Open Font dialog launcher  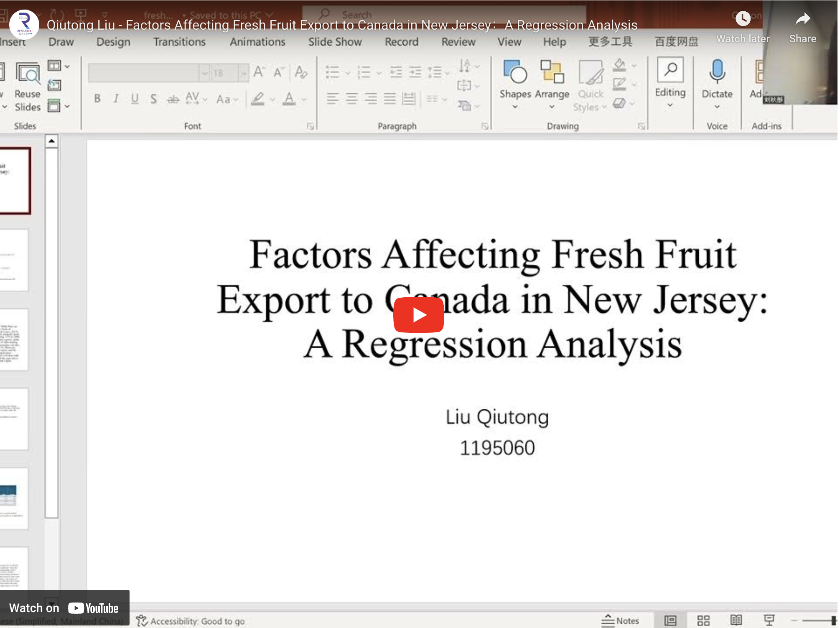[x=310, y=126]
